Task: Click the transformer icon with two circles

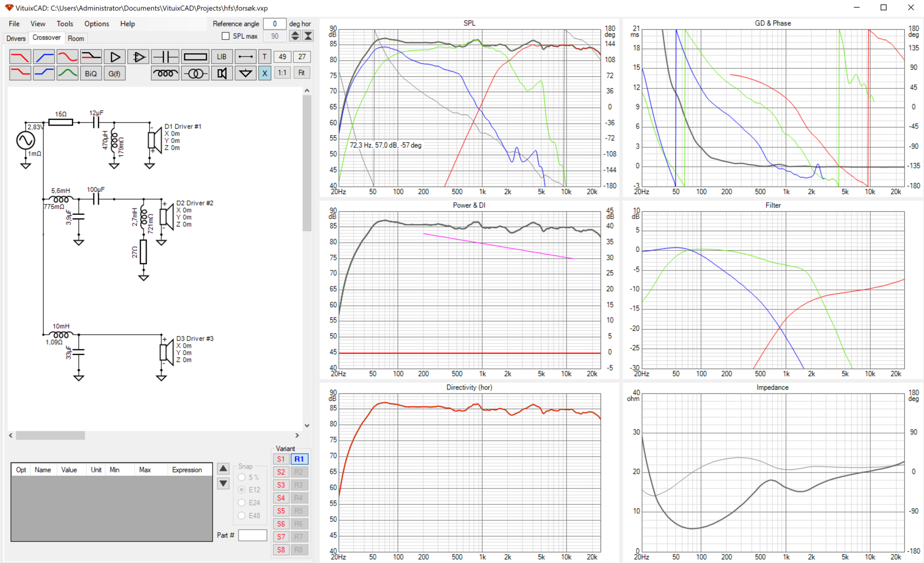Action: 195,74
